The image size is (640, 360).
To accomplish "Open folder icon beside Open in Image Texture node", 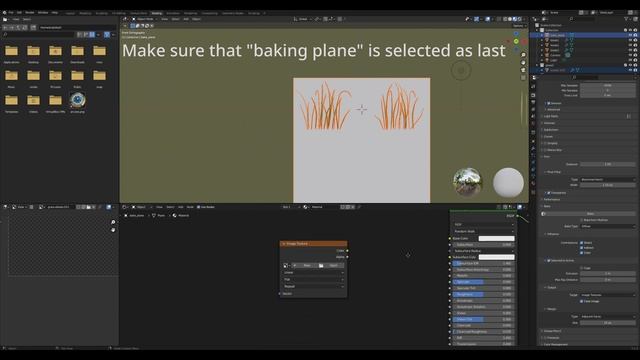I will [321, 265].
